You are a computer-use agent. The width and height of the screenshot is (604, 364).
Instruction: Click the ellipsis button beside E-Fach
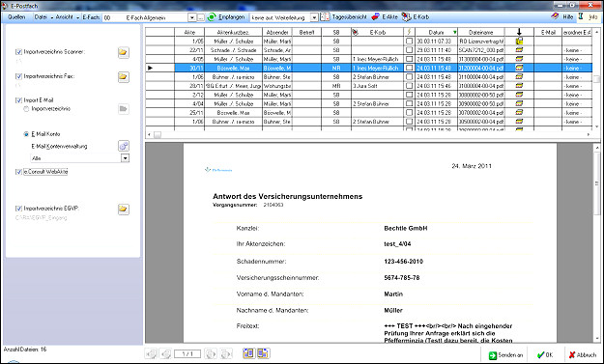(201, 17)
